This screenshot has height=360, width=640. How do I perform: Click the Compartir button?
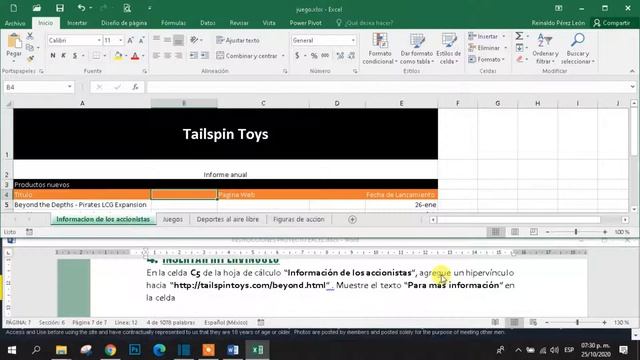(611, 23)
